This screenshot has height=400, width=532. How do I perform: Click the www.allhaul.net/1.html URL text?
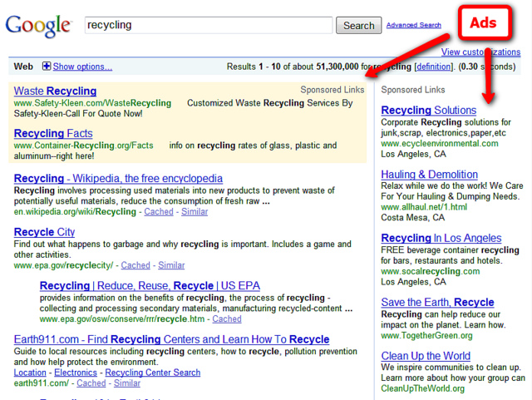click(424, 207)
